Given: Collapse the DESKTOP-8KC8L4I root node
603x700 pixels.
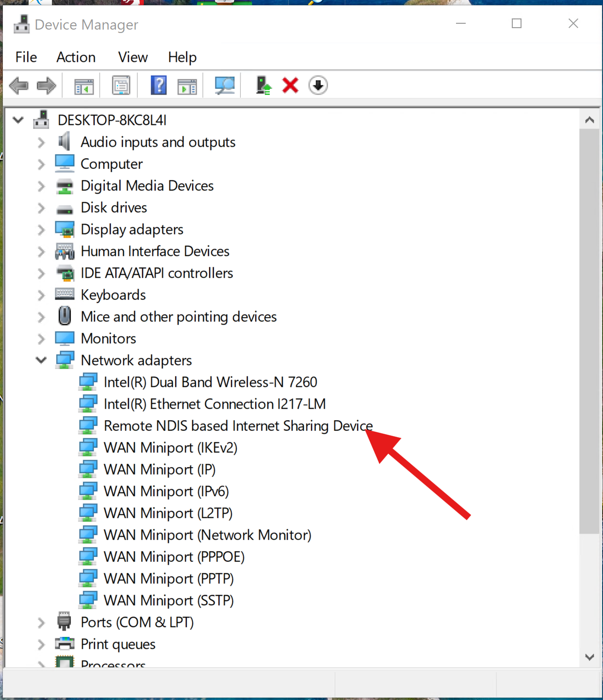Looking at the screenshot, I should click(x=18, y=120).
